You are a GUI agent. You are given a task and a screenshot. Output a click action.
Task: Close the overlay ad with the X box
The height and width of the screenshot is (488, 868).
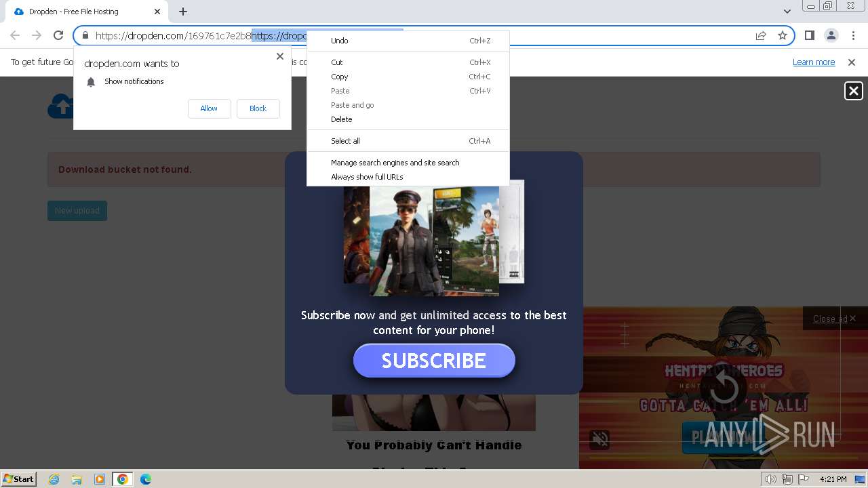pos(853,91)
